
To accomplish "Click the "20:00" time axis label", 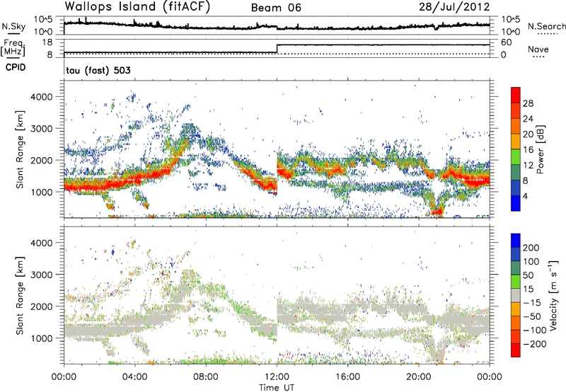I will click(418, 377).
